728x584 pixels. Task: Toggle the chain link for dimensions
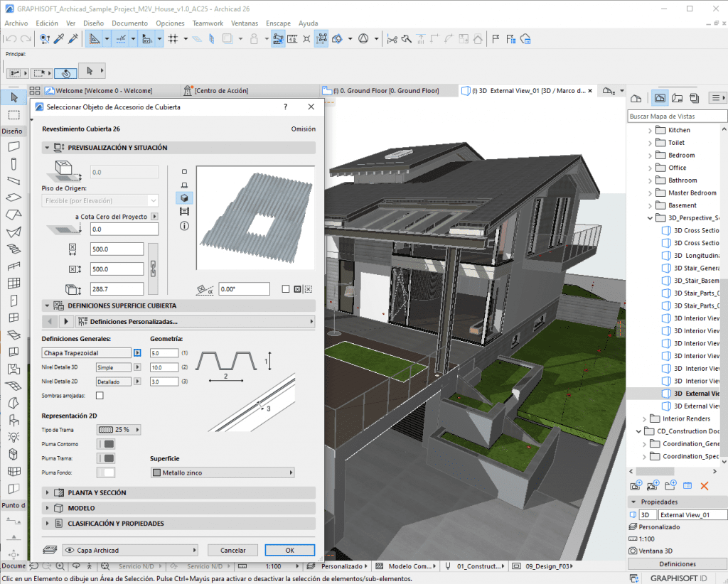pos(151,269)
